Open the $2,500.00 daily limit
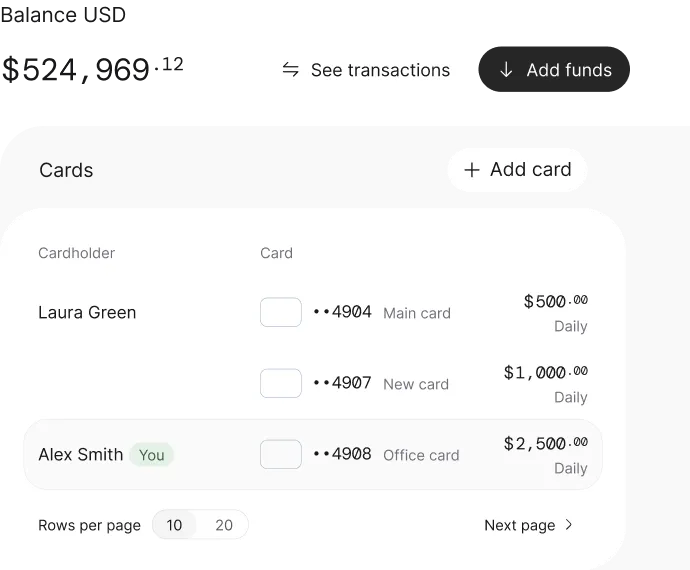 [546, 454]
